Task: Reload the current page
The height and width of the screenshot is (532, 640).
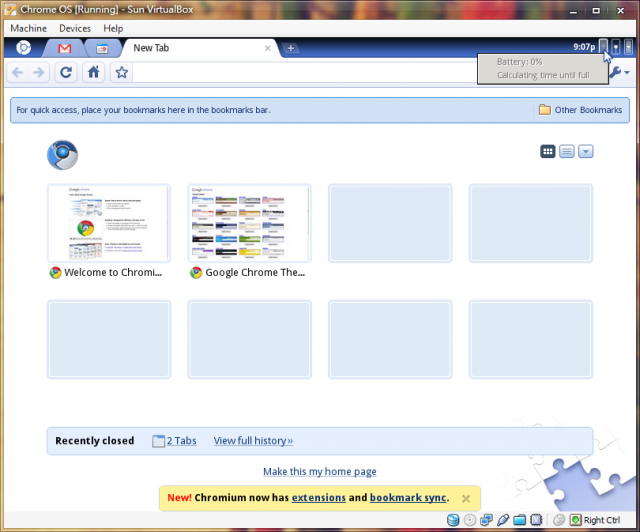Action: tap(66, 73)
